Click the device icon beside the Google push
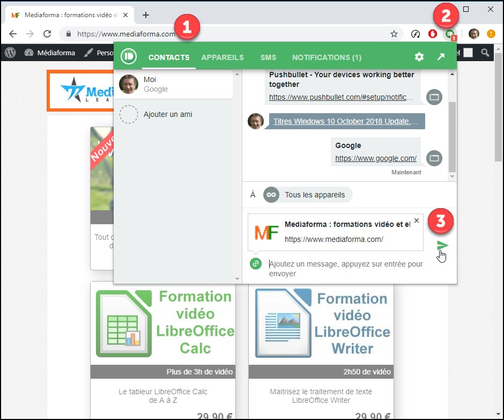504x420 pixels. [x=434, y=158]
